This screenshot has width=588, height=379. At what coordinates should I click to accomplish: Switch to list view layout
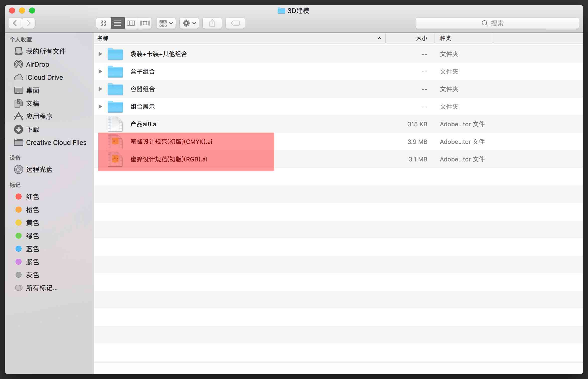coord(117,23)
